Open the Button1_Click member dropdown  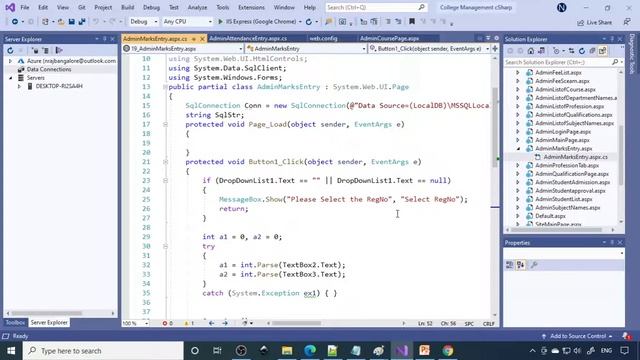tap(429, 49)
